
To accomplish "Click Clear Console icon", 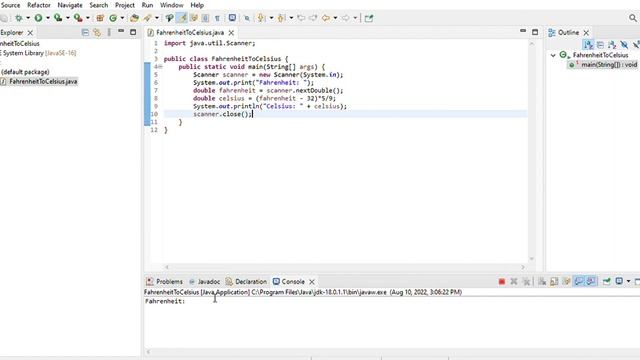I will (542, 282).
